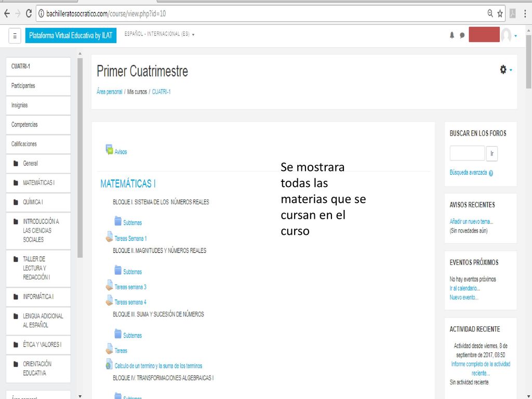The image size is (532, 399).
Task: Click Plataforma Virtual Educativa by ILAT logo
Action: pyautogui.click(x=71, y=35)
